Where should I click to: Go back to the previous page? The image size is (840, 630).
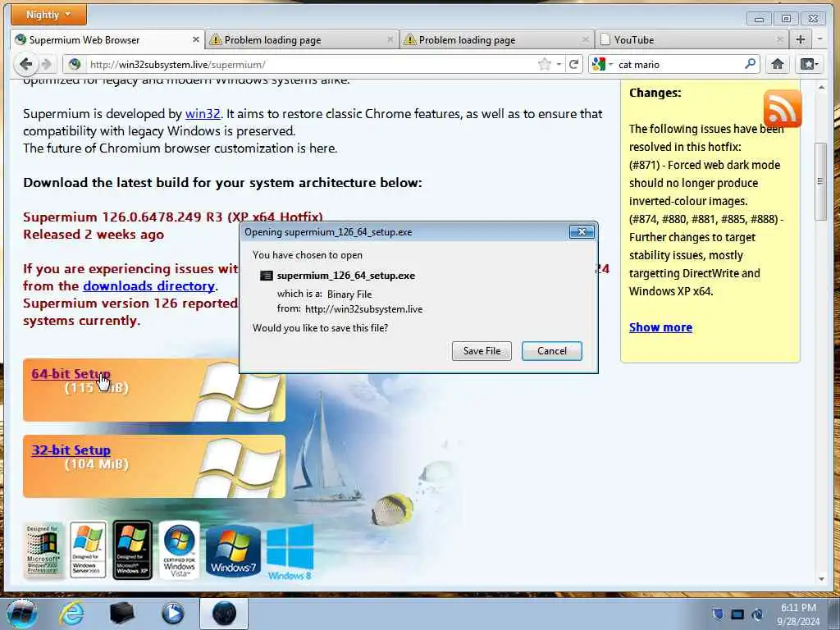click(x=25, y=64)
